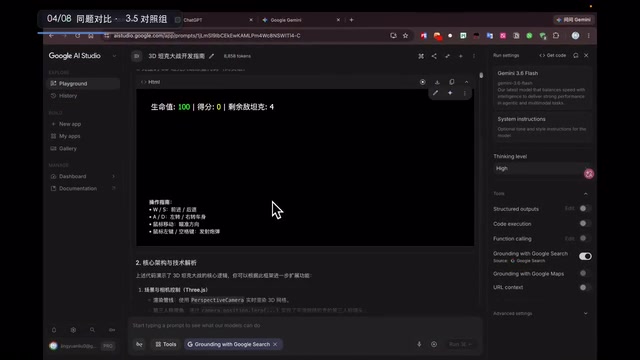Viewport: 640px width, 360px height.
Task: Toggle Code execution switch
Action: [x=584, y=223]
